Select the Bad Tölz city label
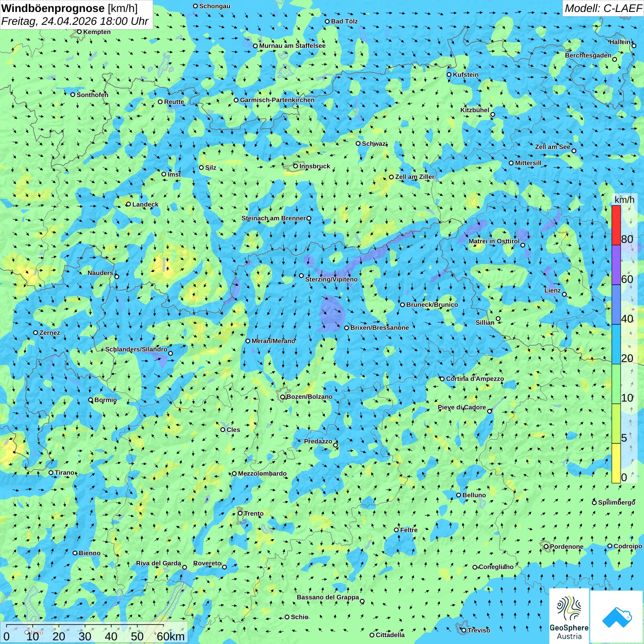This screenshot has height=644, width=644. [344, 21]
